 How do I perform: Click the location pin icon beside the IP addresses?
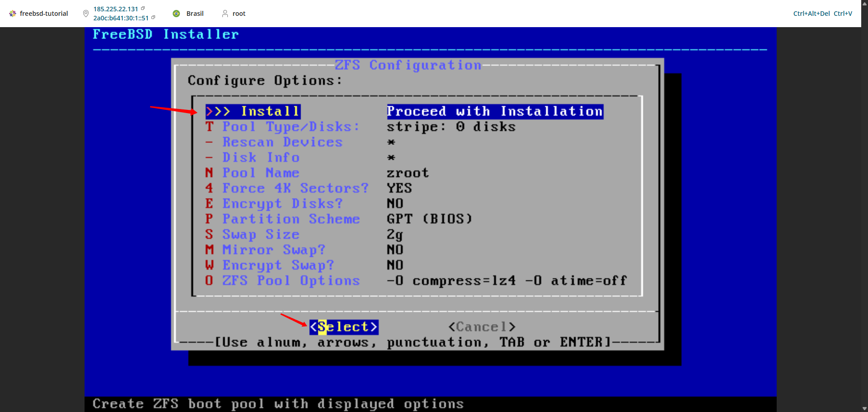(86, 14)
